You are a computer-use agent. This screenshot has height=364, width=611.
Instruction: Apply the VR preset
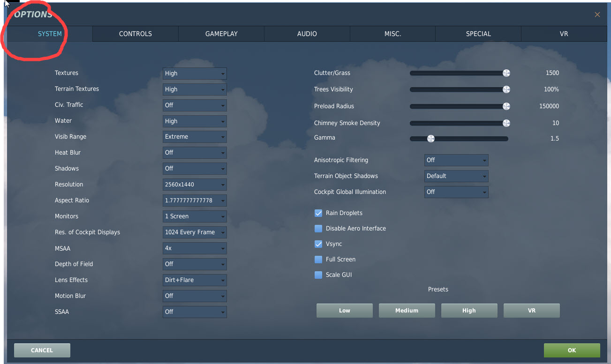point(532,311)
